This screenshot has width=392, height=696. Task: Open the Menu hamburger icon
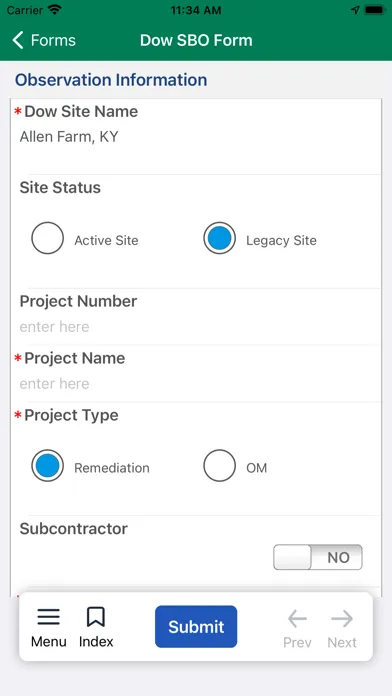48,617
